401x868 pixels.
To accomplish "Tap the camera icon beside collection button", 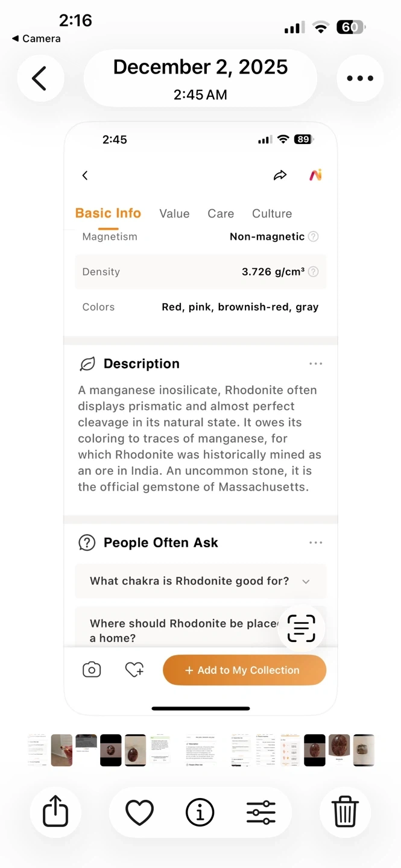I will pos(92,670).
